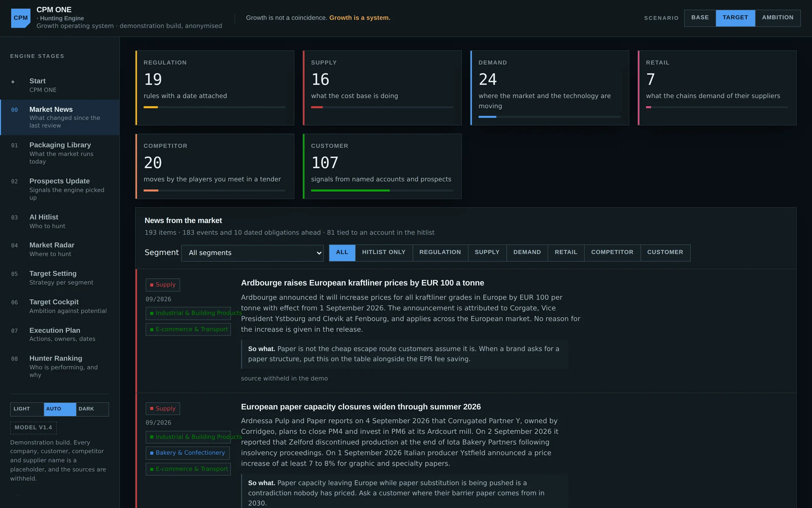Switch theme to AUTO

coord(60,409)
